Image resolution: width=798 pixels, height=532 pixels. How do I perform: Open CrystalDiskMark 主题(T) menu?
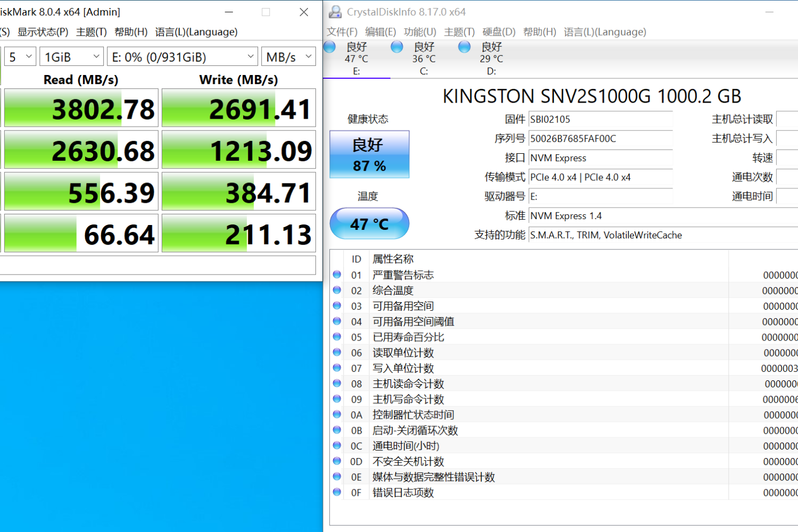tap(92, 32)
